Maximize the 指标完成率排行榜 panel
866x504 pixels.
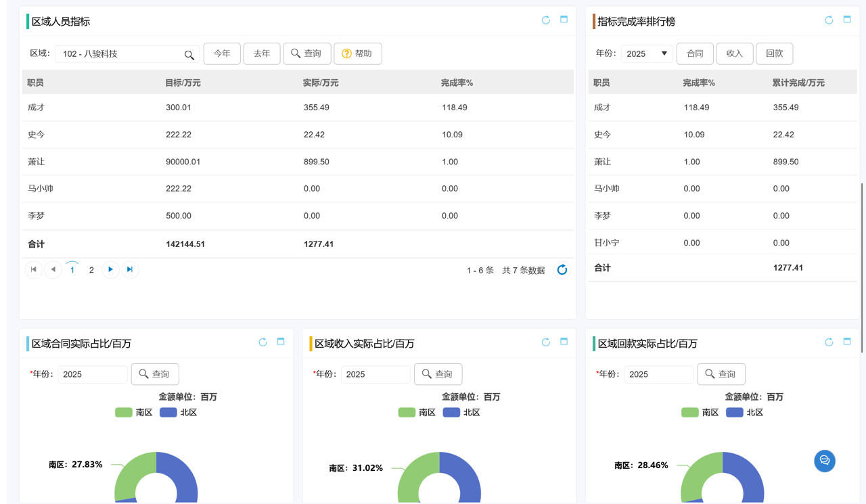coord(846,20)
